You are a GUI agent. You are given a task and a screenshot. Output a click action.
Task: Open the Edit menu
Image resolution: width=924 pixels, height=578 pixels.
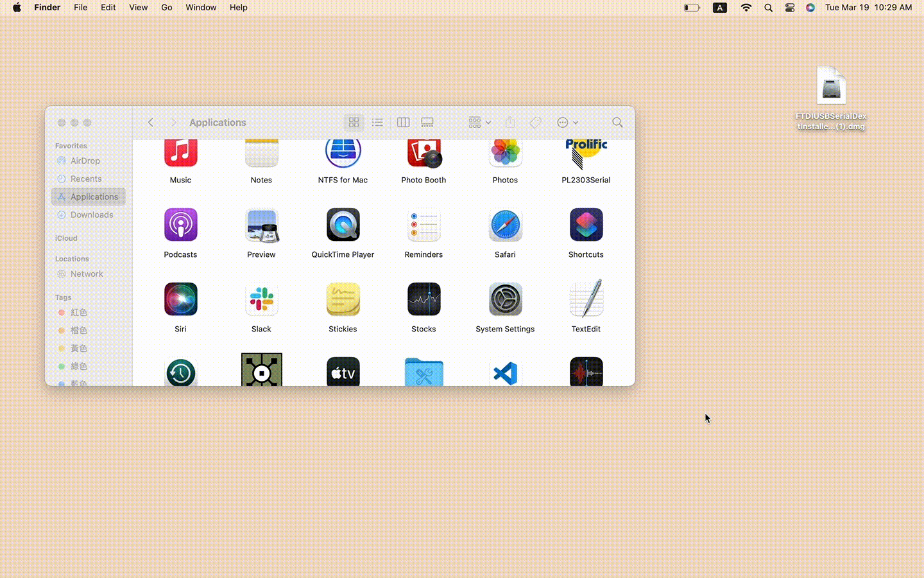click(x=108, y=8)
